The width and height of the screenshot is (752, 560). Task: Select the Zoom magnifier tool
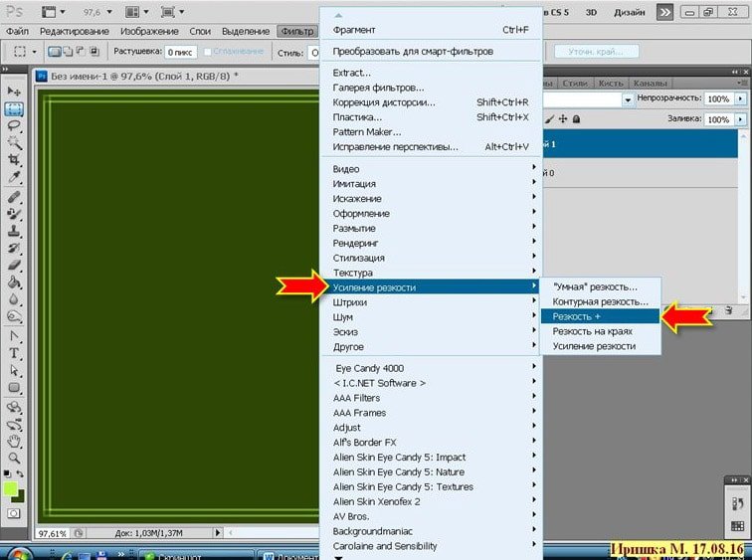[15, 458]
